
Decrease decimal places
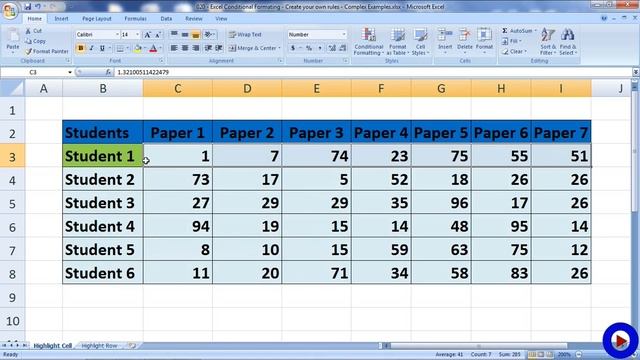pyautogui.click(x=343, y=48)
